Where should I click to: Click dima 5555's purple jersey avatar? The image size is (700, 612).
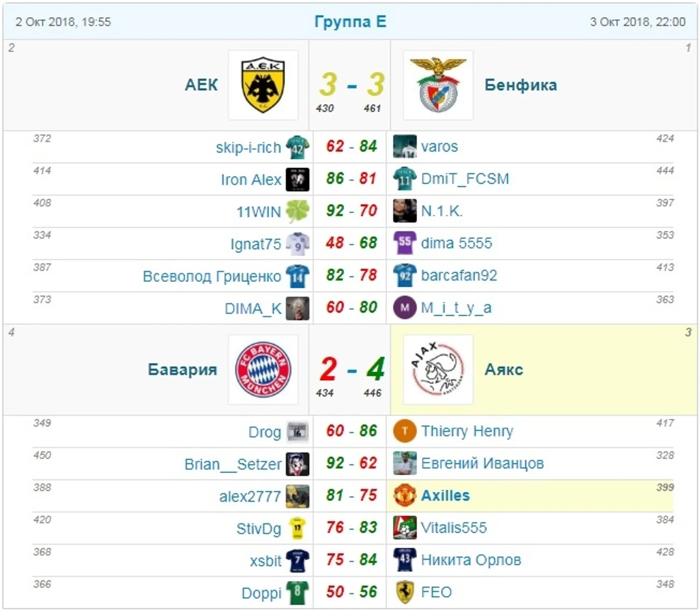coord(404,243)
